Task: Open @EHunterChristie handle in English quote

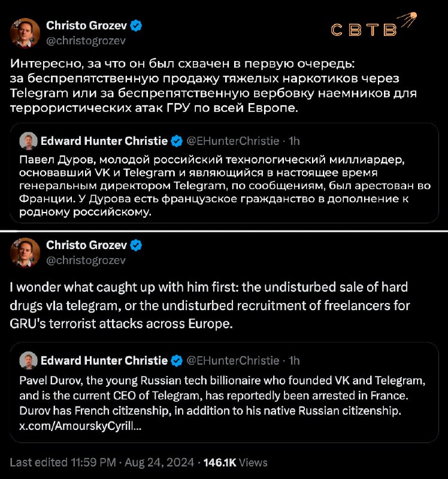Action: click(233, 360)
